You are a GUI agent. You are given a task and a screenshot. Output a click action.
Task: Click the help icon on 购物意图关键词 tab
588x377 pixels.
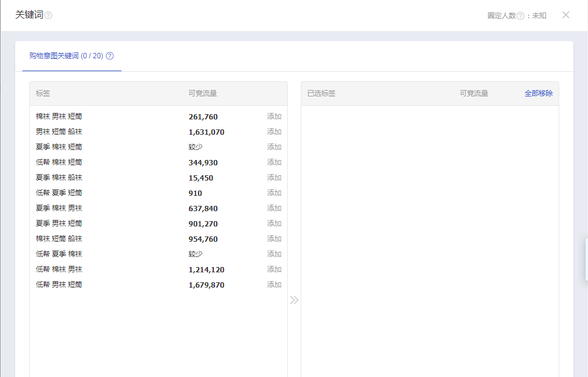(x=110, y=56)
